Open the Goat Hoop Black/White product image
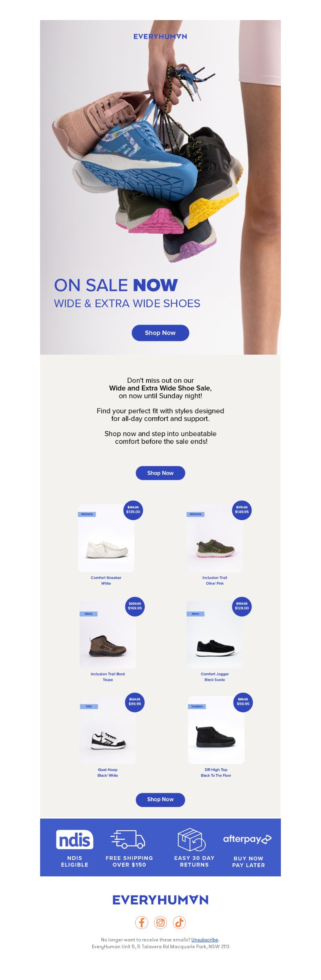 pyautogui.click(x=108, y=730)
